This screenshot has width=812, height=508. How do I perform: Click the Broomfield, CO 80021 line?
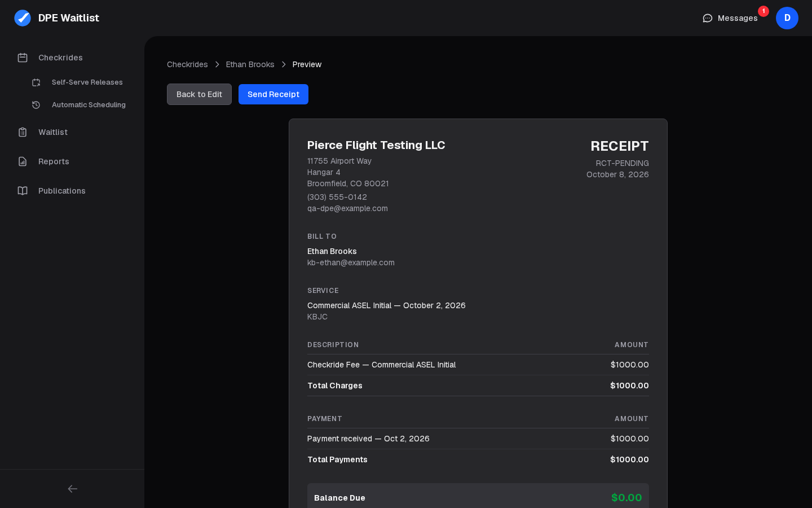[348, 183]
